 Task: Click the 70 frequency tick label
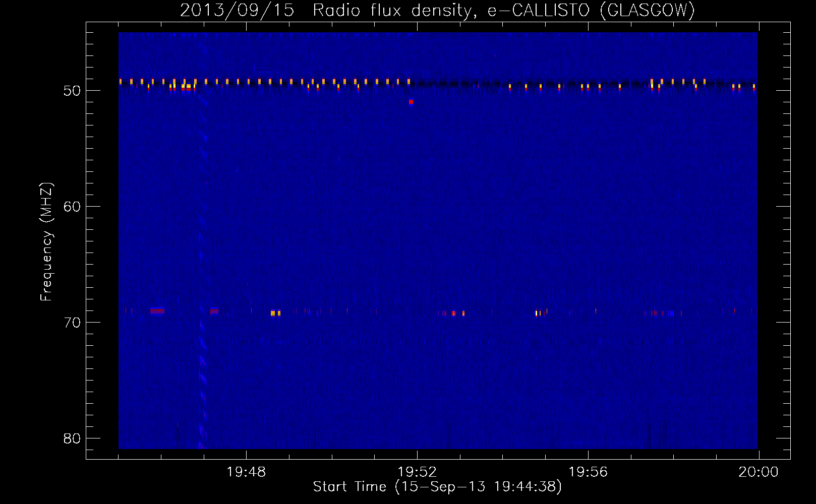click(72, 323)
